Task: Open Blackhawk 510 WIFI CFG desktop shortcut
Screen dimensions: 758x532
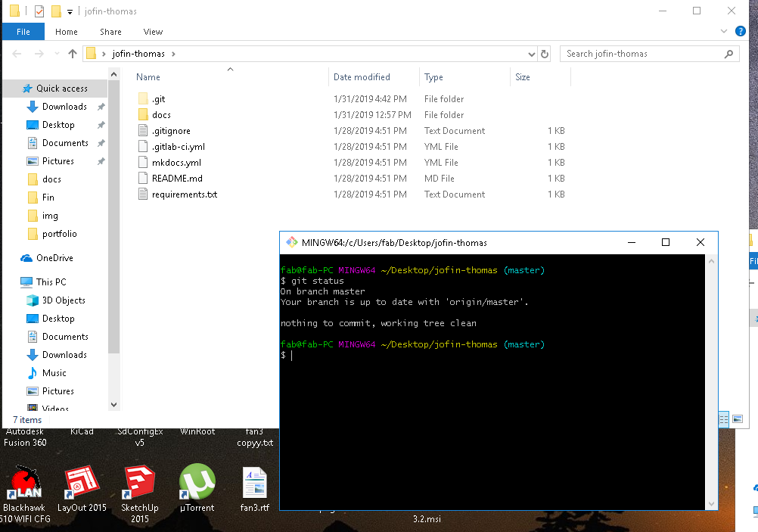Action: 25,494
